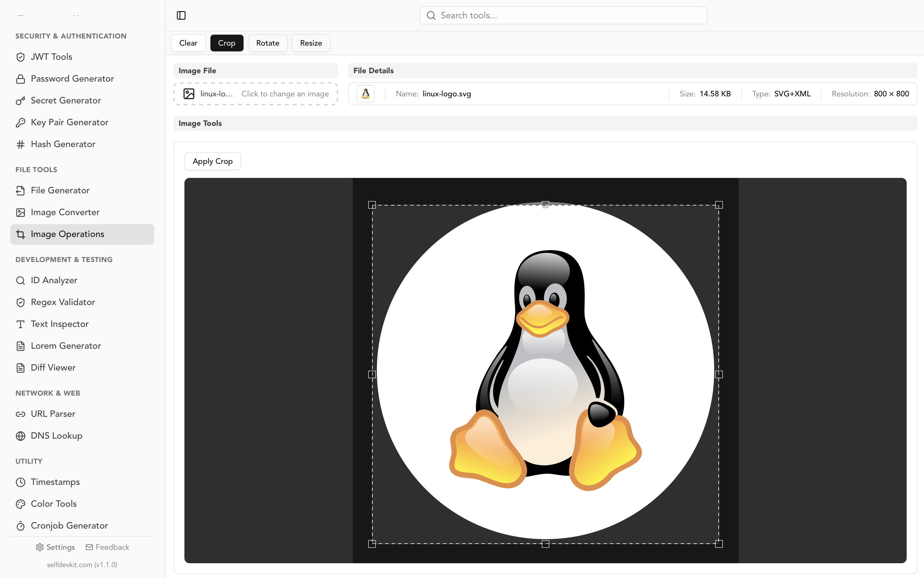Click the SVG+XML type value
The image size is (924, 578).
793,94
